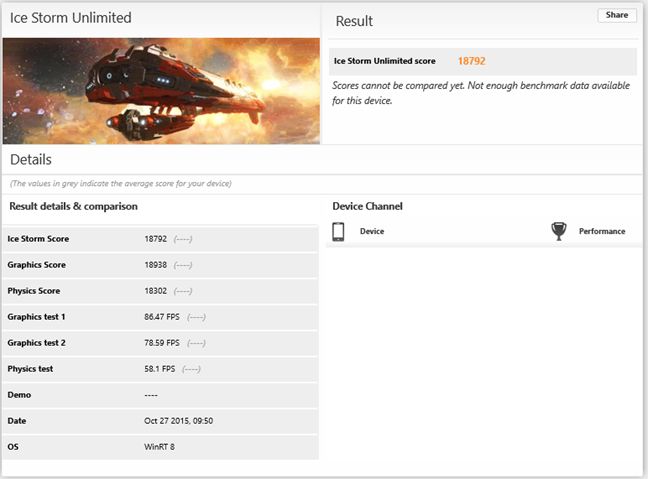Click the Demo row label

point(19,395)
